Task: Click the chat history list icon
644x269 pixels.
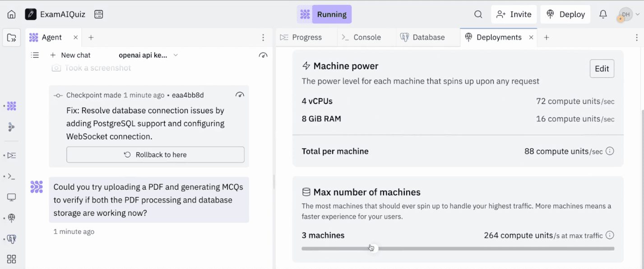Action: [x=35, y=55]
